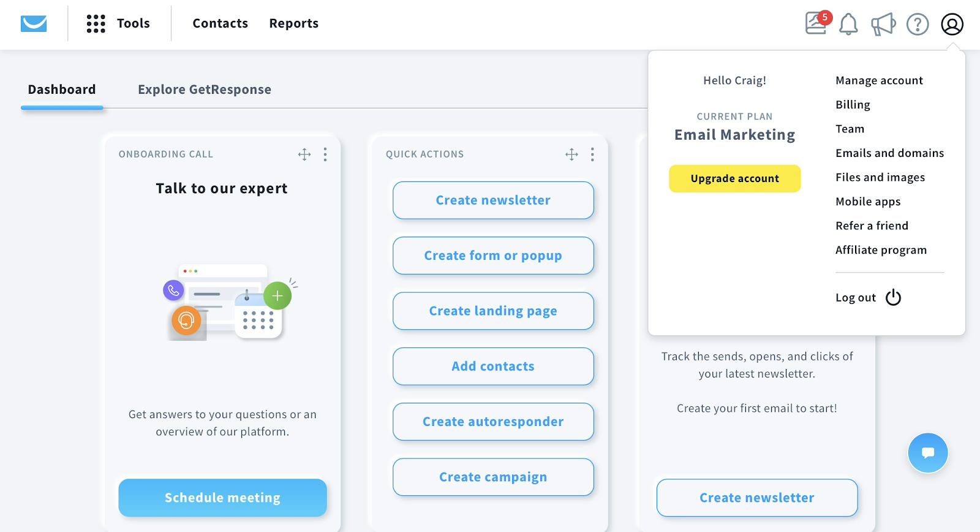
Task: Select the Dashboard tab
Action: click(61, 89)
